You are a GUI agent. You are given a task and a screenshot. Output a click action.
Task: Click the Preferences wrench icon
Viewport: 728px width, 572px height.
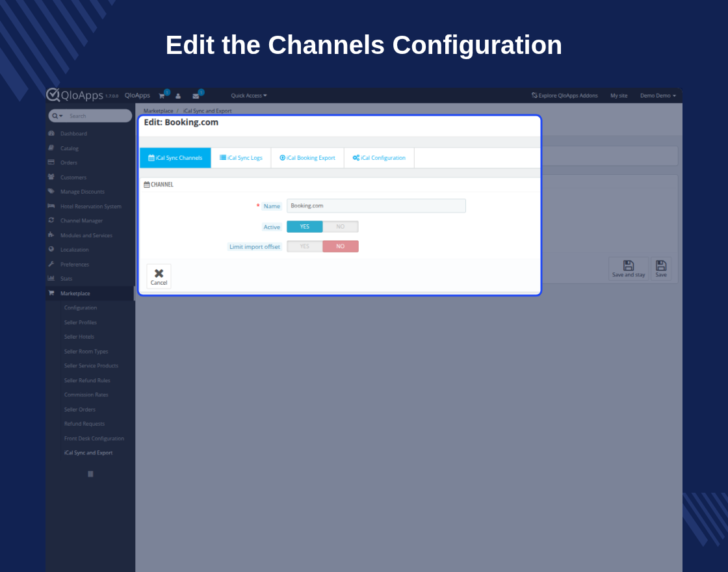coord(51,264)
